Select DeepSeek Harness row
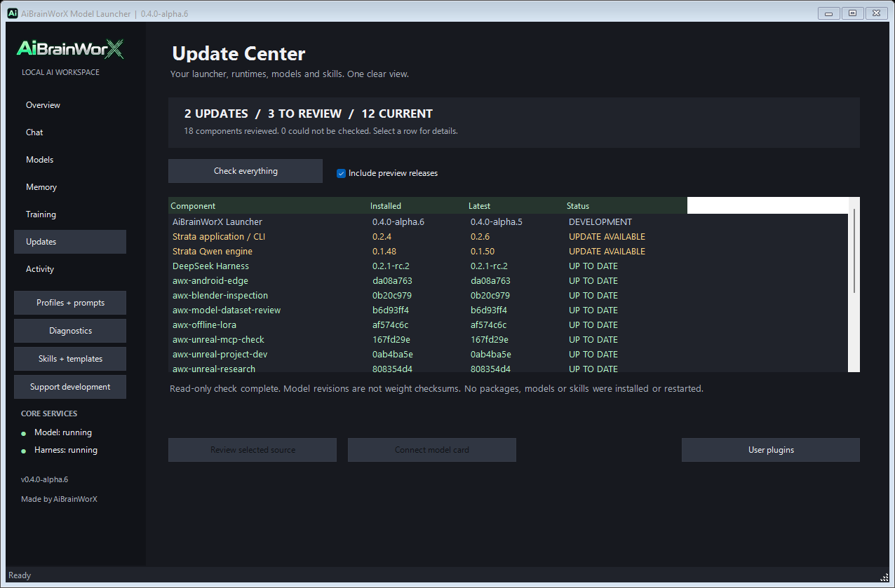The width and height of the screenshot is (895, 588). (509, 266)
